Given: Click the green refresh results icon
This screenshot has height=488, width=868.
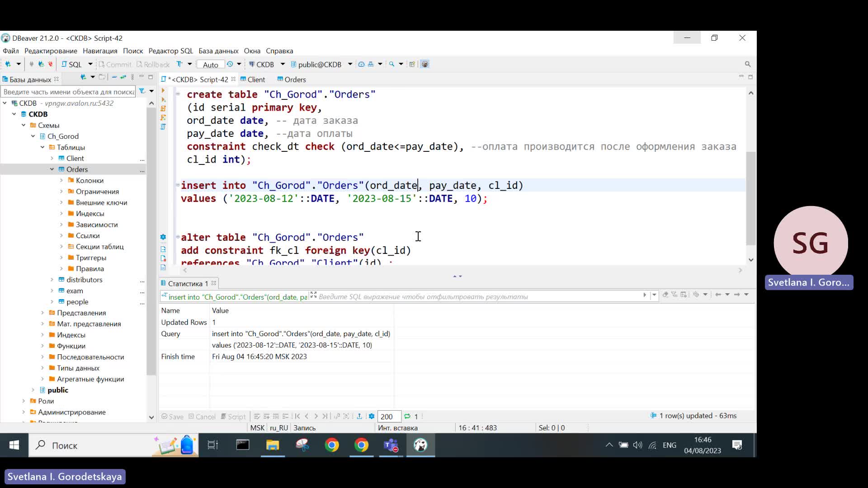Looking at the screenshot, I should tap(407, 416).
